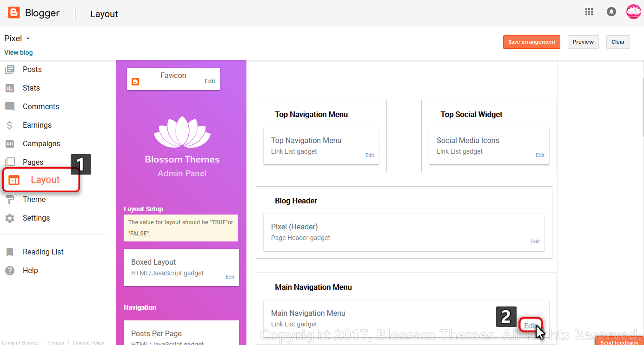The width and height of the screenshot is (644, 345).
Task: Click the Clear button
Action: point(618,42)
